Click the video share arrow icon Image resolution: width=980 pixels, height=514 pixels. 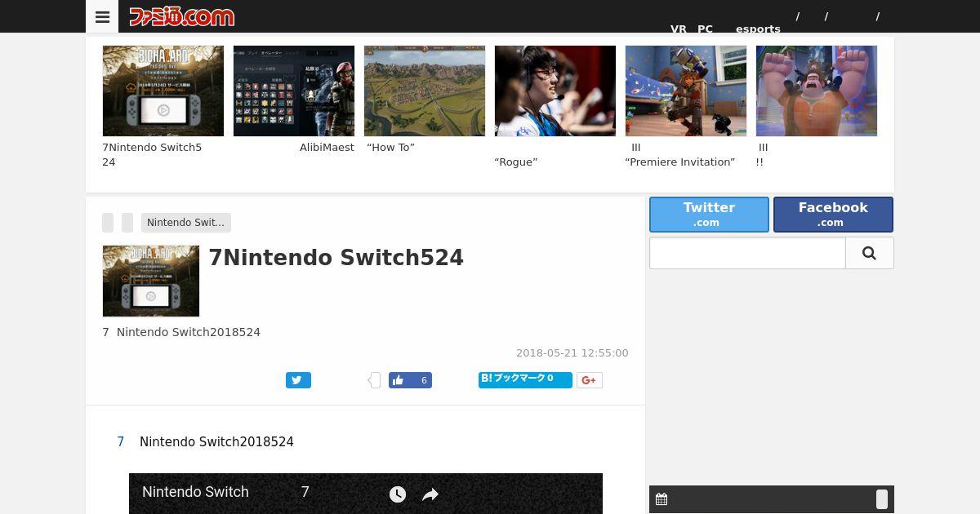click(430, 494)
